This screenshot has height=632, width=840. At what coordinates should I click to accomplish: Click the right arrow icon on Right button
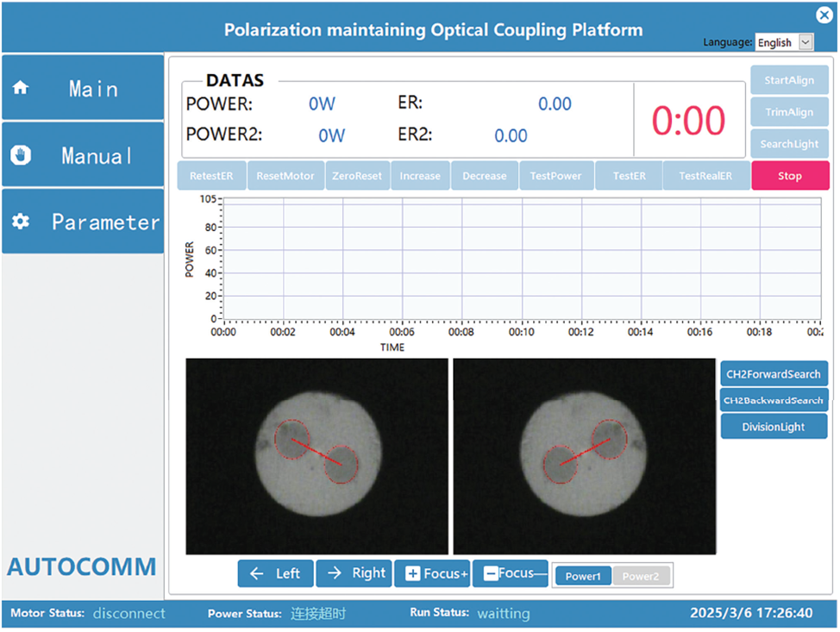pyautogui.click(x=334, y=574)
